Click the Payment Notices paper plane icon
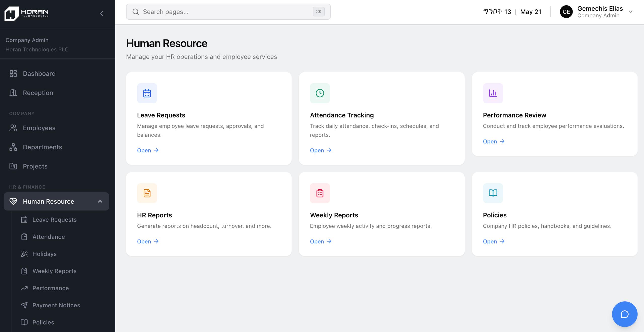Screen dimensions: 644x332 [x=24, y=305]
